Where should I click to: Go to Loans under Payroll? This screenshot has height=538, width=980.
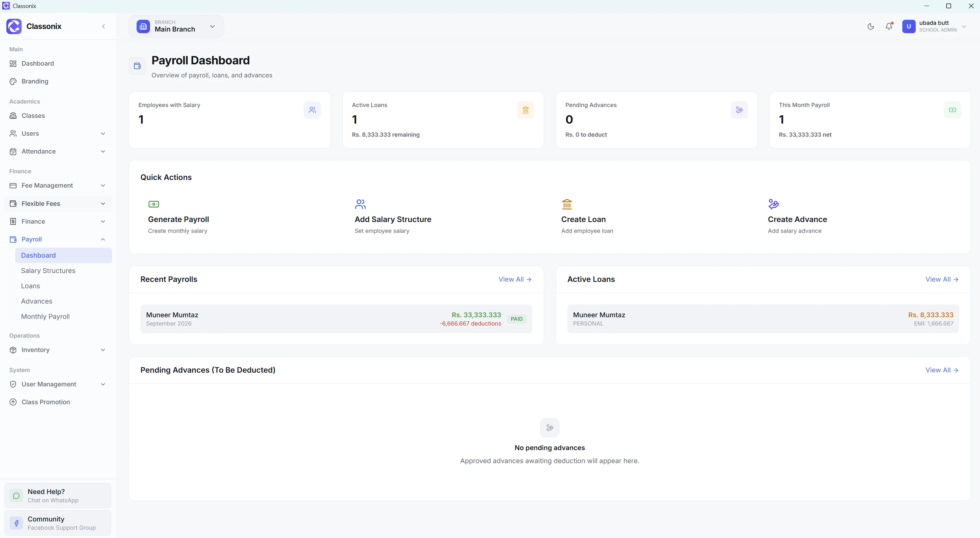(x=64, y=286)
